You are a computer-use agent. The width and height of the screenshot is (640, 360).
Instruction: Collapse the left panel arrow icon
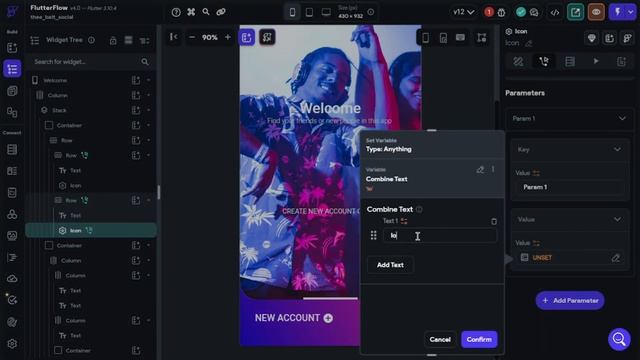pyautogui.click(x=173, y=37)
